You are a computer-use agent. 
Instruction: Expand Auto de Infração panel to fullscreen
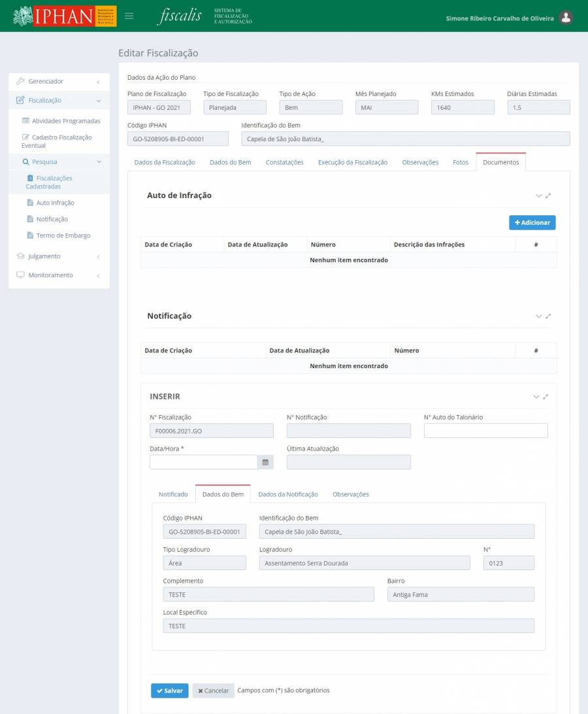pos(548,195)
